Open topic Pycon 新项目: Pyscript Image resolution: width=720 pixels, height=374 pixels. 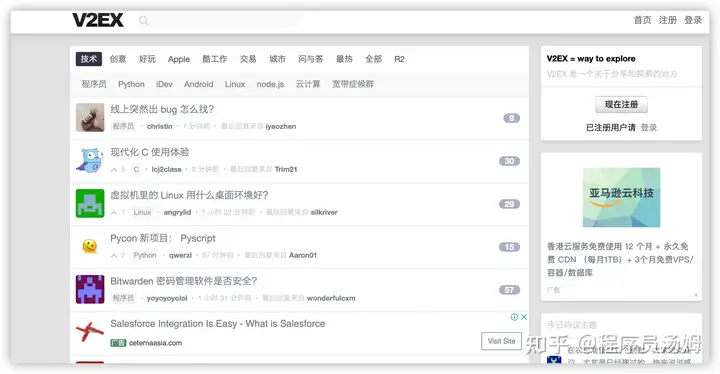coord(163,238)
